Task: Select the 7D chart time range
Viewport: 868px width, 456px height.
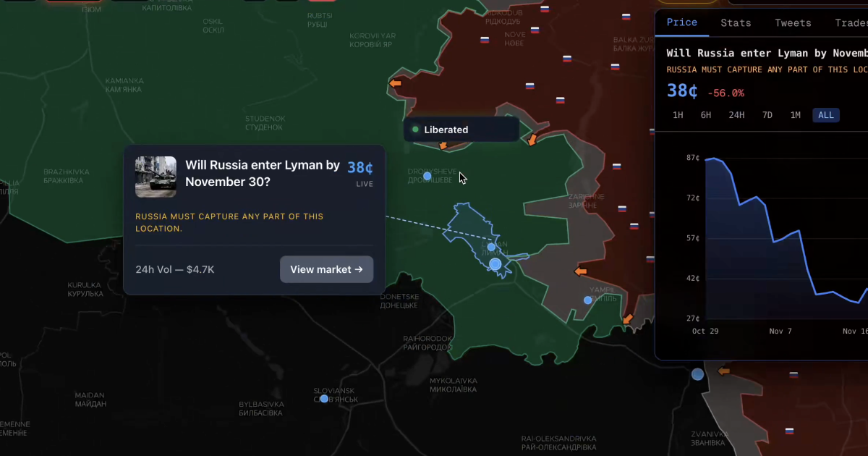Action: pyautogui.click(x=767, y=115)
